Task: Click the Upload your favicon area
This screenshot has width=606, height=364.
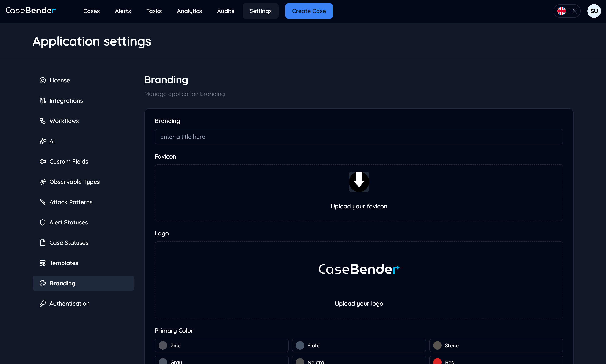Action: [x=359, y=193]
